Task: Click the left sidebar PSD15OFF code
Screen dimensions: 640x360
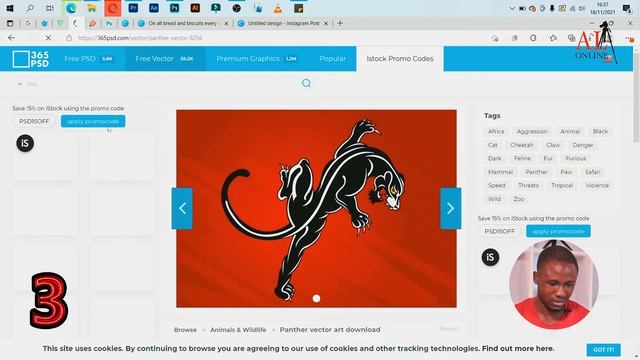Action: point(34,121)
